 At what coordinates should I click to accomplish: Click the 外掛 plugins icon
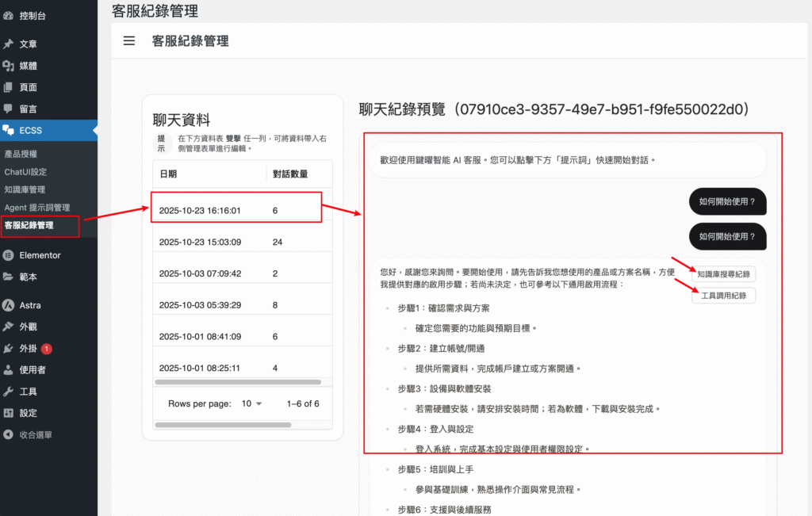click(9, 348)
